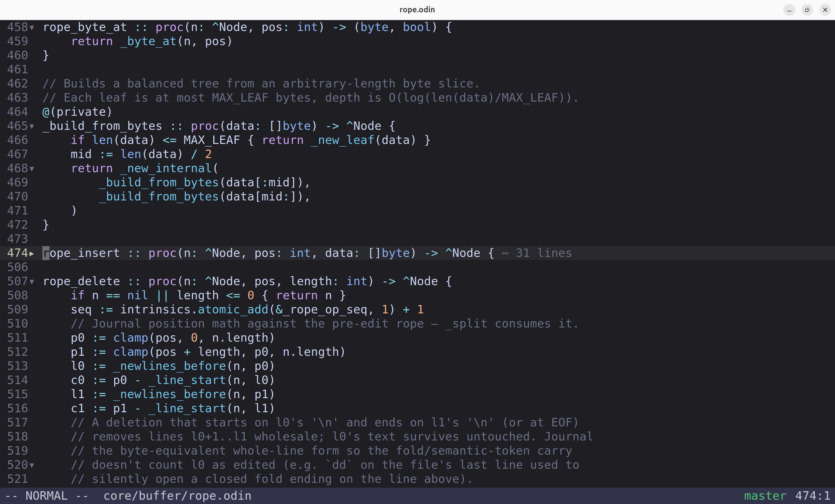
Task: Collapse the _build_from_bytes fold at line 465
Action: 32,126
